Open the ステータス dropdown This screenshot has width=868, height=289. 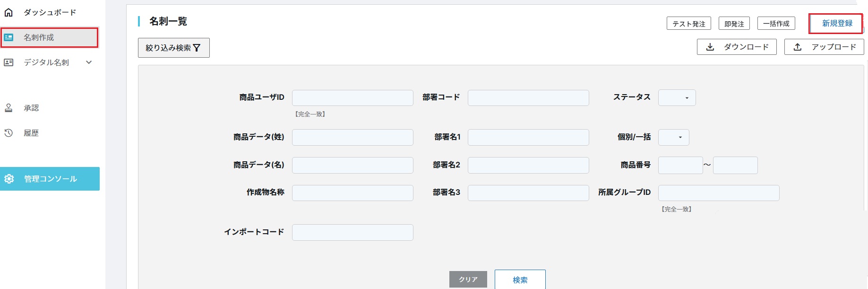pyautogui.click(x=677, y=98)
